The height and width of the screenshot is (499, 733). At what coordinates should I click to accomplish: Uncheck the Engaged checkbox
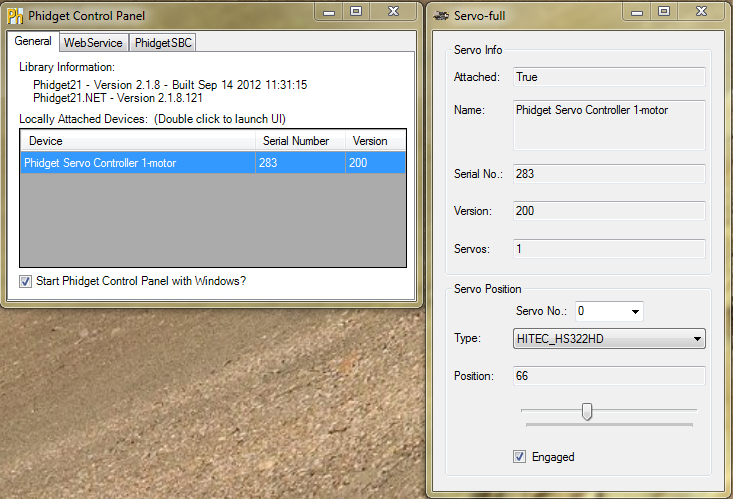coord(519,456)
